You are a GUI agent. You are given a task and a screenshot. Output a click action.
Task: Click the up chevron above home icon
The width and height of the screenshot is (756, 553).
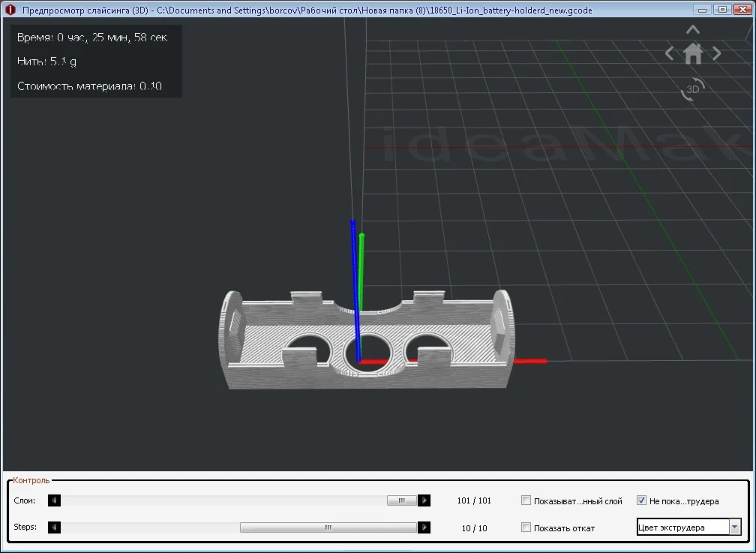click(693, 30)
